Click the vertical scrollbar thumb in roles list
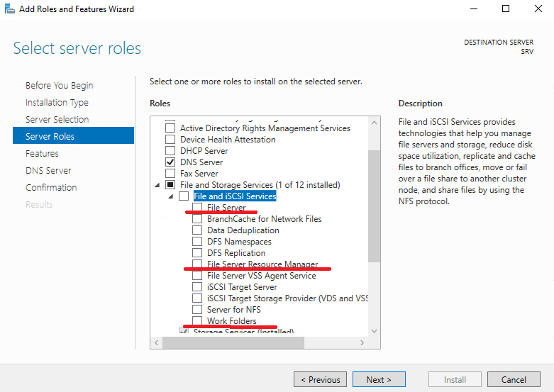 tap(374, 206)
